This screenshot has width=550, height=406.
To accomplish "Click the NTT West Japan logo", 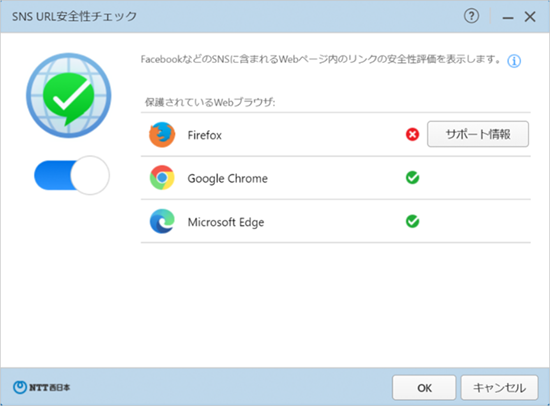I will 42,387.
